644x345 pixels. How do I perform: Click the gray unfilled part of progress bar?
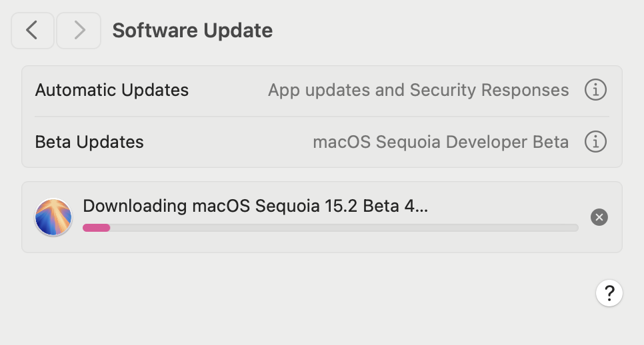pos(344,228)
